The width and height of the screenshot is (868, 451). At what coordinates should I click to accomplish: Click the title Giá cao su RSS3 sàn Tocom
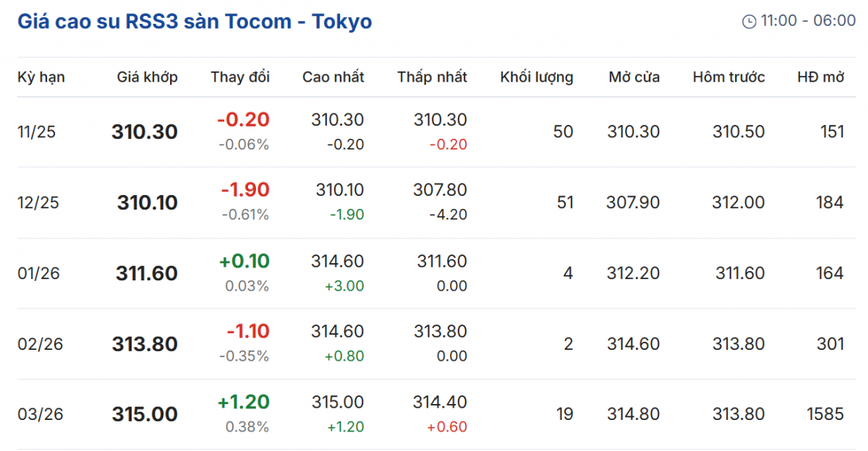195,22
